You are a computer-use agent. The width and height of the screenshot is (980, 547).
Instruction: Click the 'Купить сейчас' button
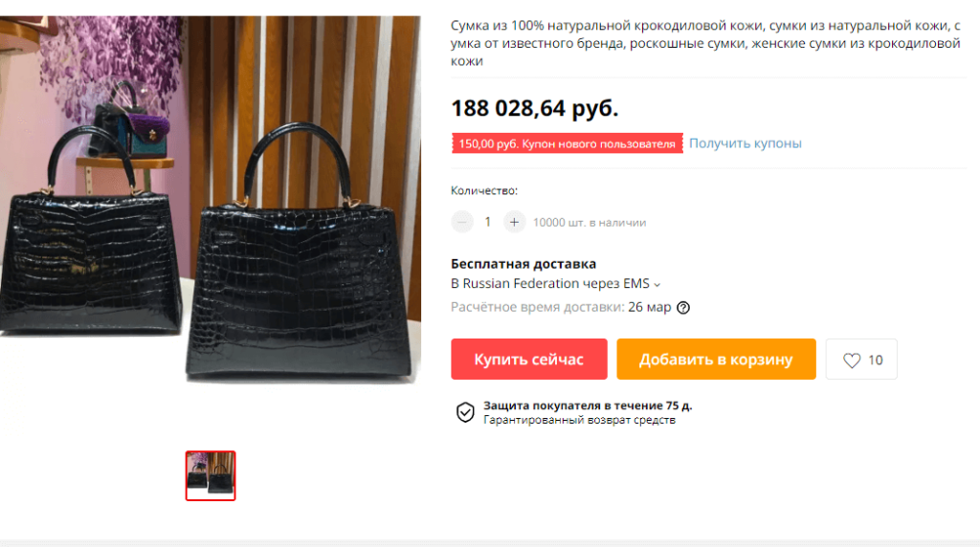[528, 359]
